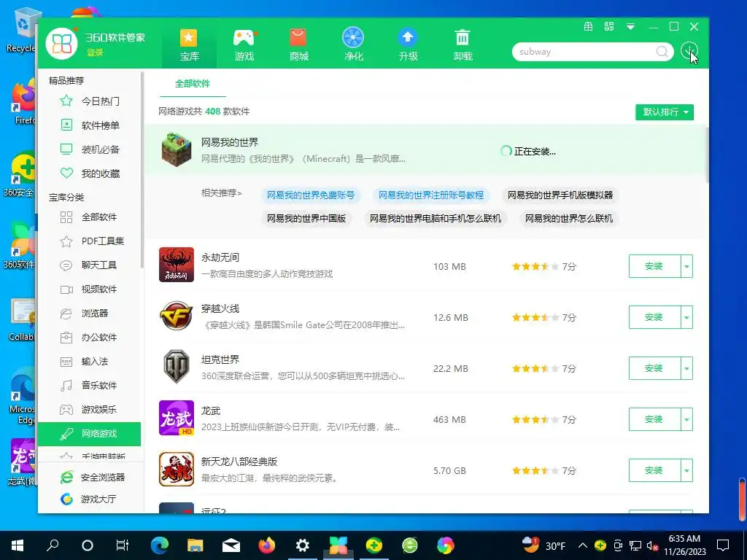747x560 pixels.
Task: Click the skin grid icon in title bar
Action: click(609, 27)
